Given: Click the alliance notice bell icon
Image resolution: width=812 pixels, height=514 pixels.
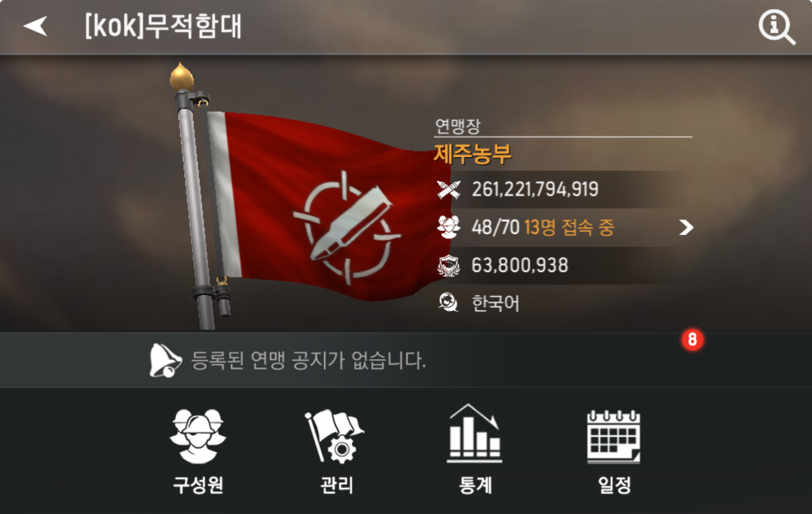Looking at the screenshot, I should pyautogui.click(x=165, y=360).
